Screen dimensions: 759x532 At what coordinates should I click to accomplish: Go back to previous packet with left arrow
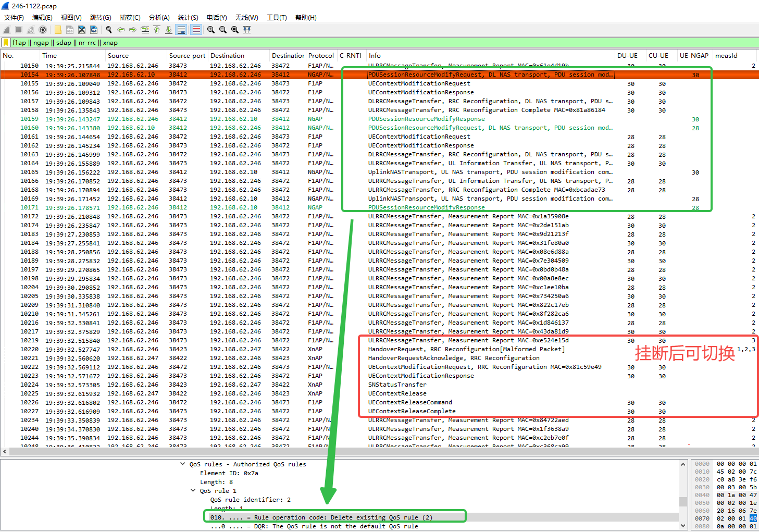(x=121, y=30)
